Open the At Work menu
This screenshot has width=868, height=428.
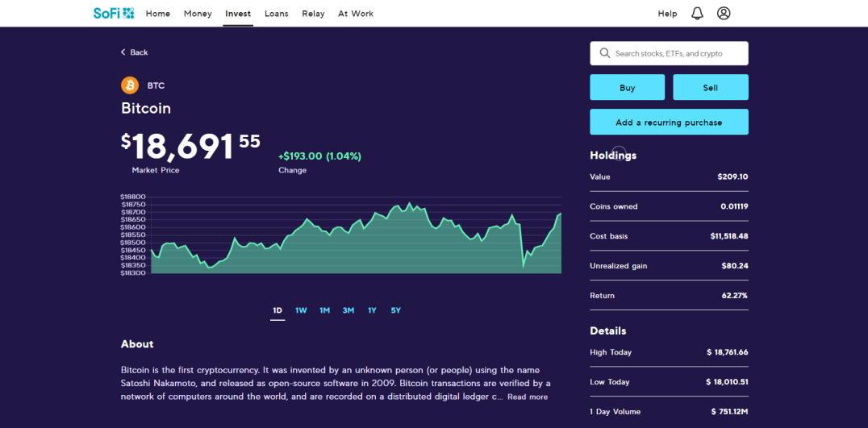[x=356, y=14]
